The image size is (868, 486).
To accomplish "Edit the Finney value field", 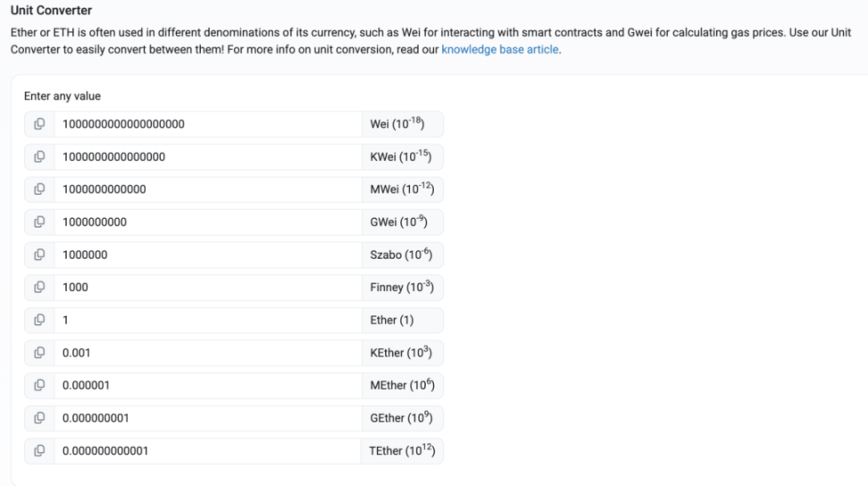I will click(208, 288).
